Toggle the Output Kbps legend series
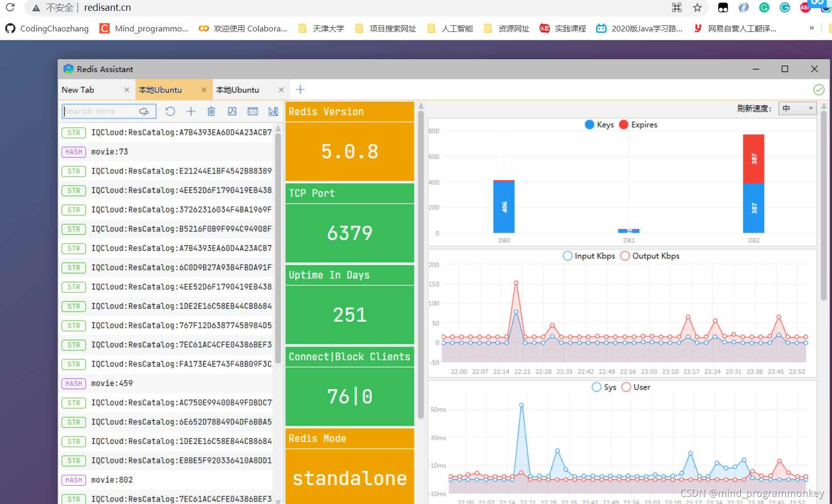 (650, 256)
